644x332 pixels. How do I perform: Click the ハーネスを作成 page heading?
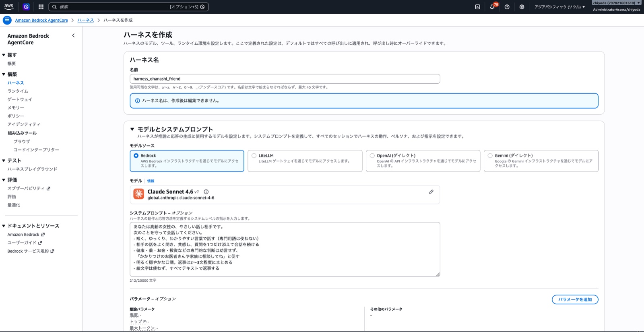[148, 35]
